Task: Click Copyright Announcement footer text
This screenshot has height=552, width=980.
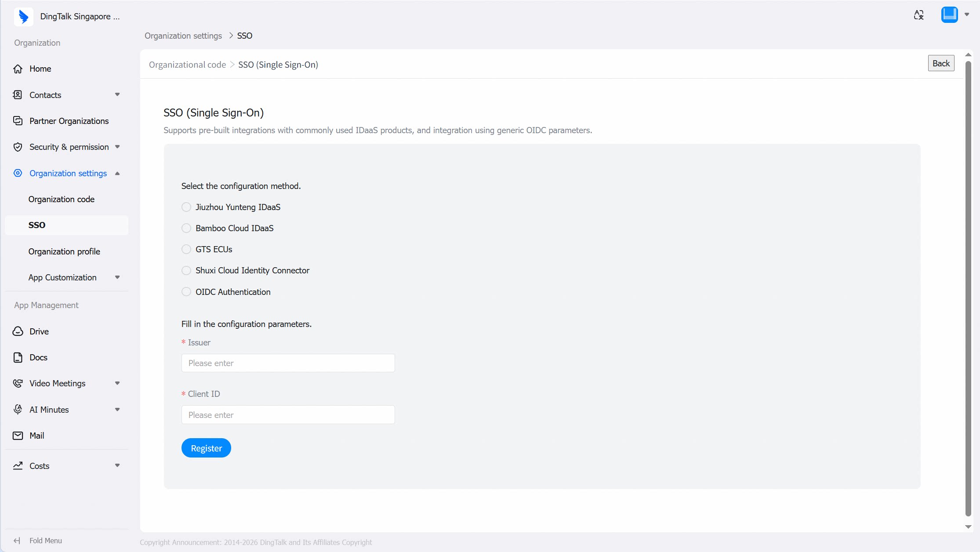Action: click(x=256, y=542)
